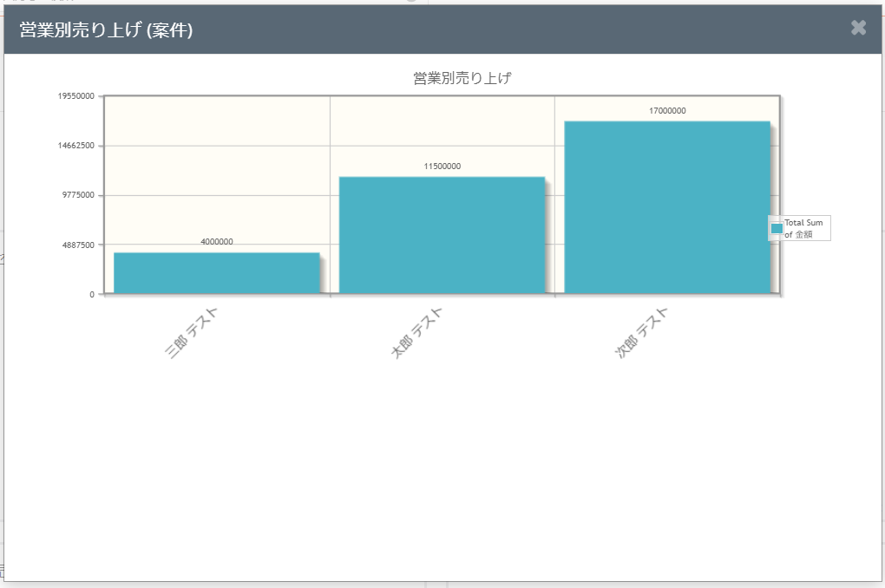Click the y-axis value 0
The image size is (885, 588).
pyautogui.click(x=92, y=295)
